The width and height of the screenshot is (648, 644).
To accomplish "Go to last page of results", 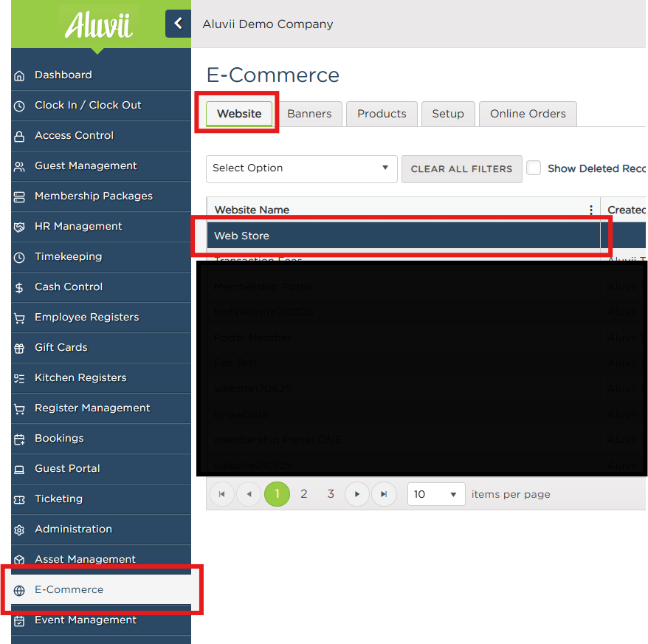I will point(384,494).
